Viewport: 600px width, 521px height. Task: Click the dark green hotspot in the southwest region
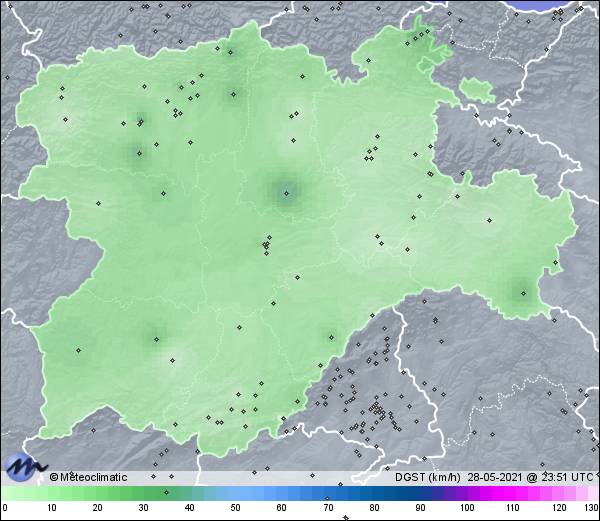point(155,338)
